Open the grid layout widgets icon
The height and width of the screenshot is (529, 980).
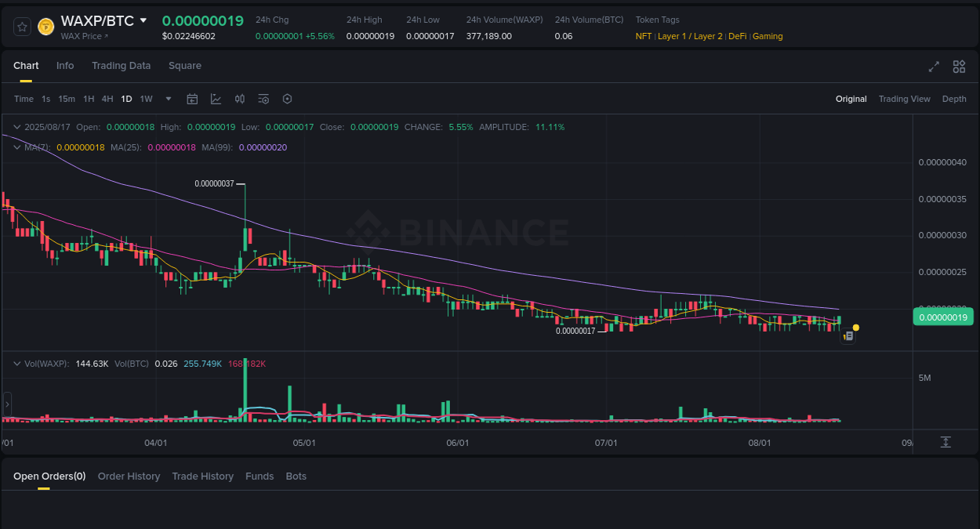pyautogui.click(x=959, y=67)
